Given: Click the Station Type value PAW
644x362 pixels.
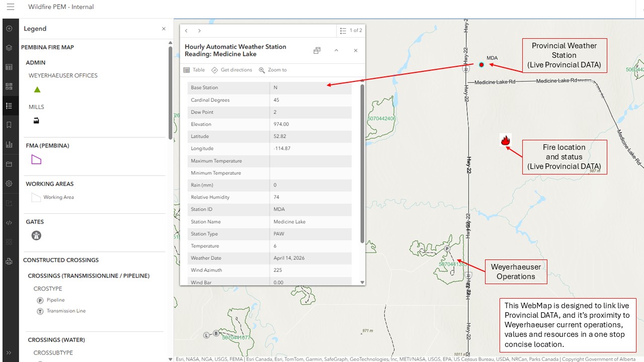Looking at the screenshot, I should point(279,234).
